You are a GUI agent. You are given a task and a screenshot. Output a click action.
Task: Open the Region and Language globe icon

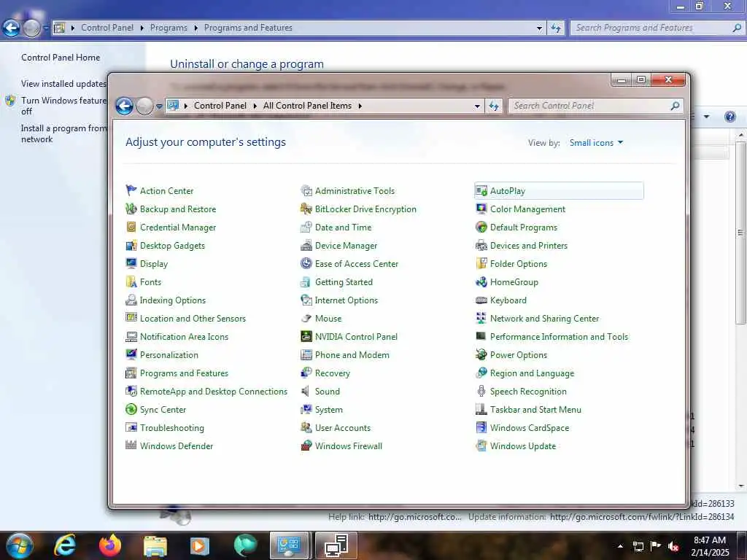coord(481,373)
